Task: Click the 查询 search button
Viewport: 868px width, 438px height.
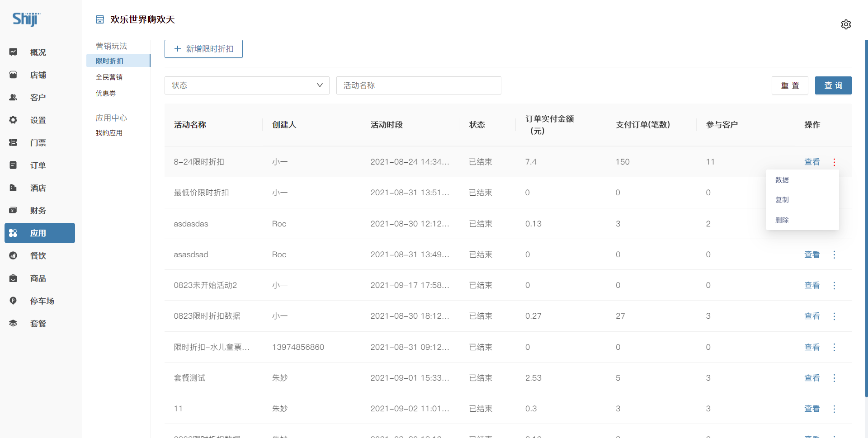Action: pos(833,85)
